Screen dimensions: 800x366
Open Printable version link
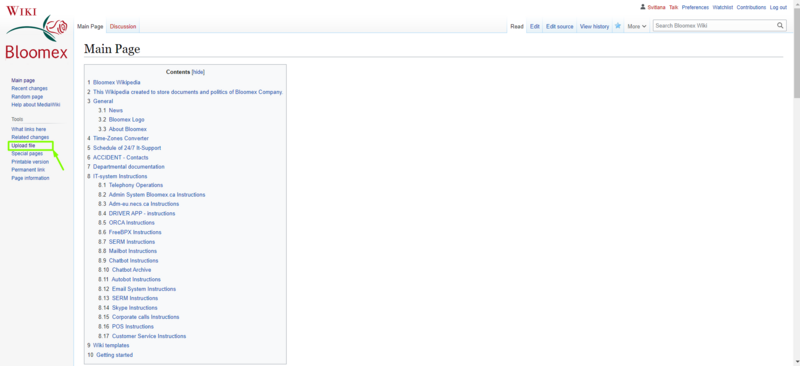30,162
